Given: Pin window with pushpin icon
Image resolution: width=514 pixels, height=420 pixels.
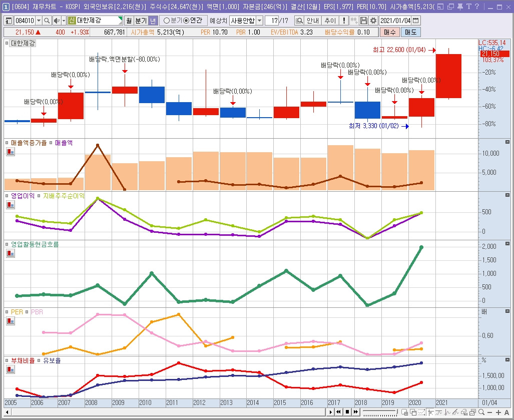Looking at the screenshot, I should [x=459, y=7].
